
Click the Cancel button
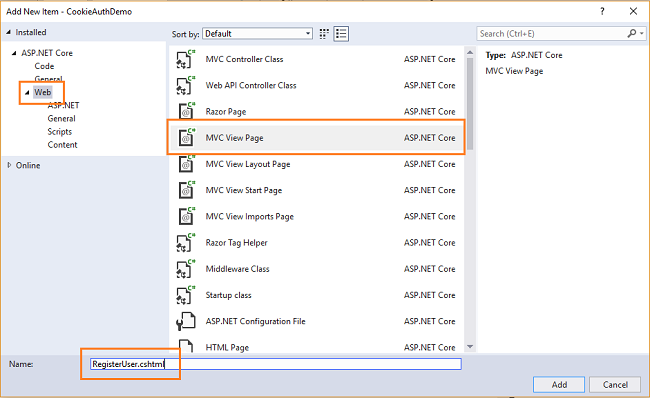pos(615,385)
